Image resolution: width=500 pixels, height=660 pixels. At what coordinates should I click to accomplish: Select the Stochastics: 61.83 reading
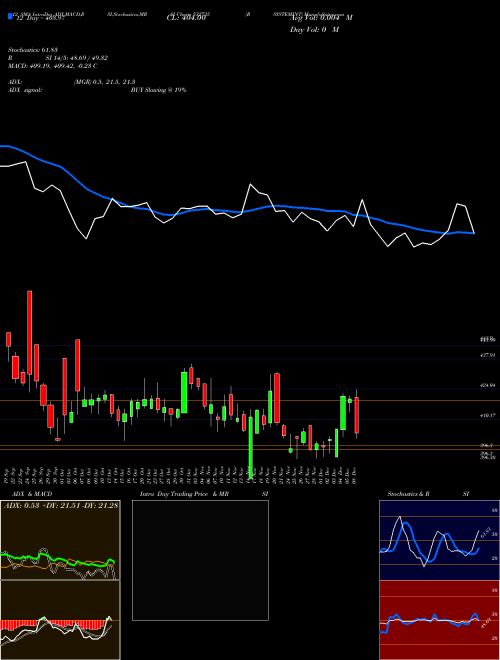coord(31,51)
